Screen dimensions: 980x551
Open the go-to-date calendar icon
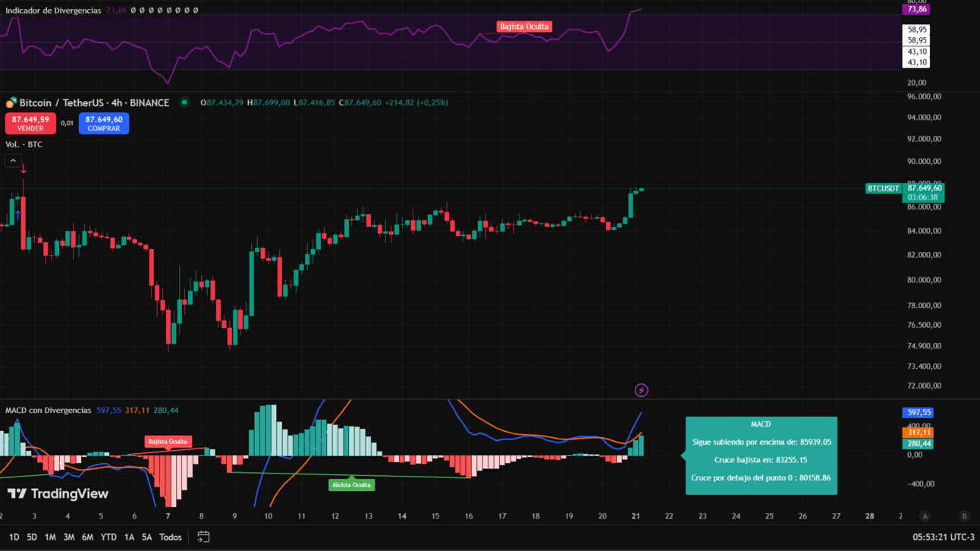203,537
